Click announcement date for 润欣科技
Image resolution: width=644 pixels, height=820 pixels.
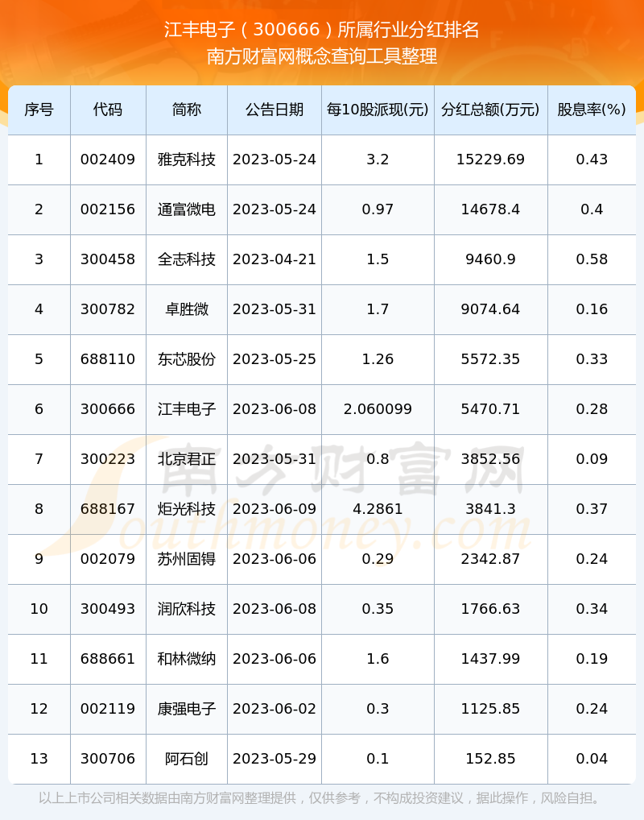275,609
